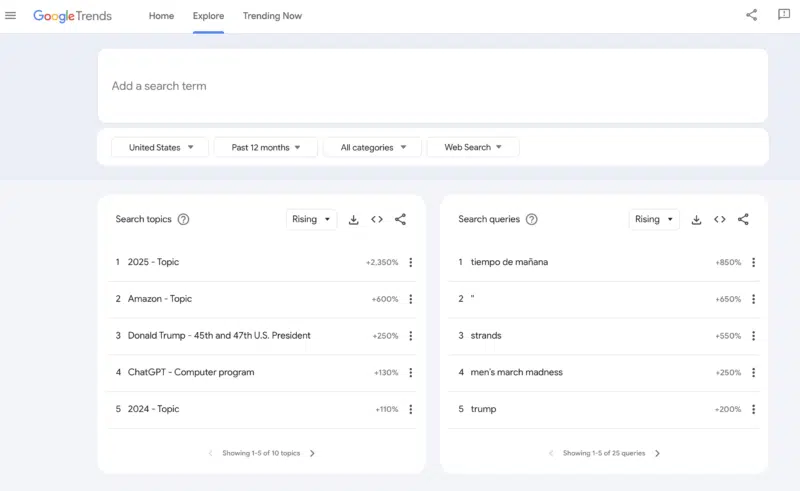800x491 pixels.
Task: Change Rising sort in Search topics
Action: pos(311,219)
